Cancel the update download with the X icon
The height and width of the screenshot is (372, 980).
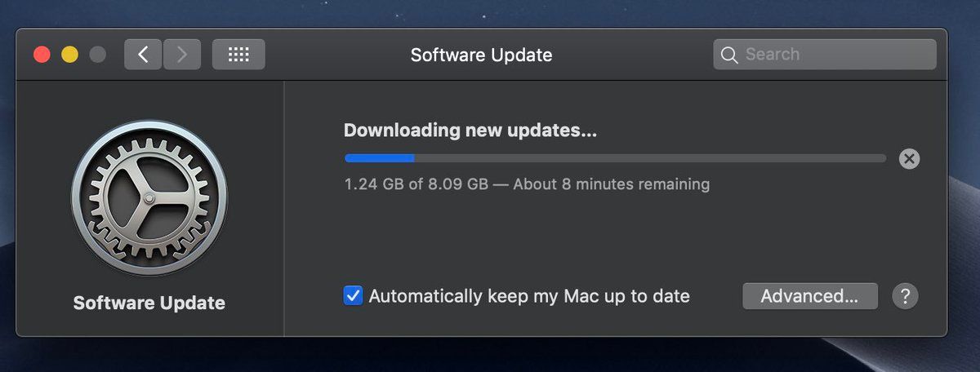909,158
